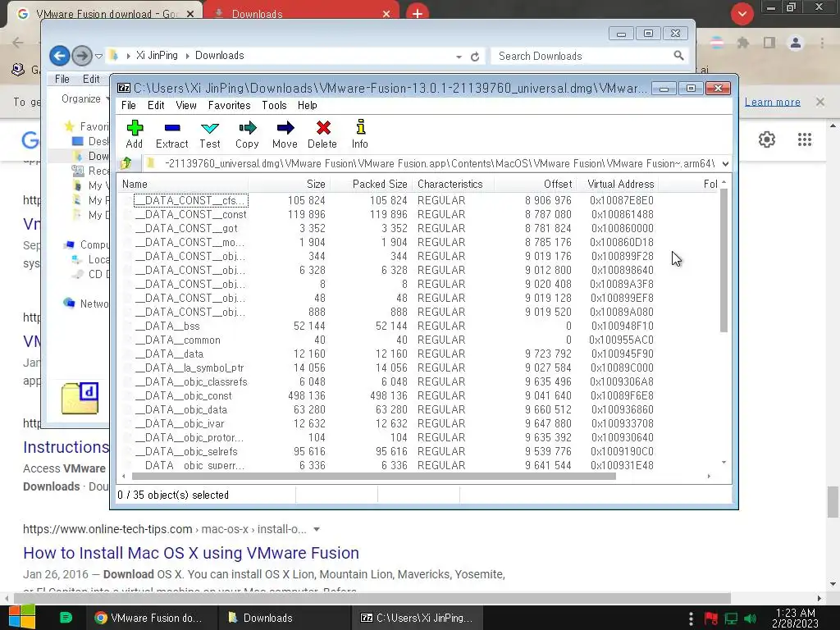Screen dimensions: 840x630
Task: Go up one folder level in 7-Zip
Action: click(126, 163)
